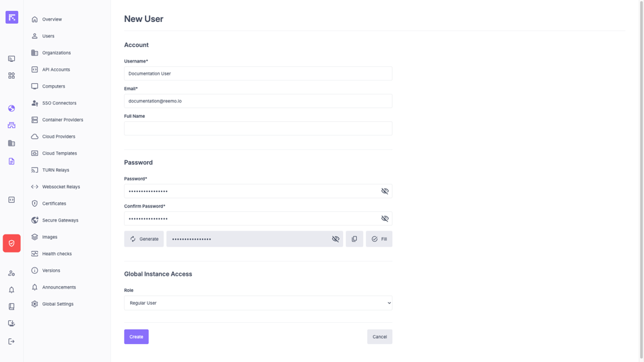Click the logout icon in left rail
644x362 pixels.
12,341
